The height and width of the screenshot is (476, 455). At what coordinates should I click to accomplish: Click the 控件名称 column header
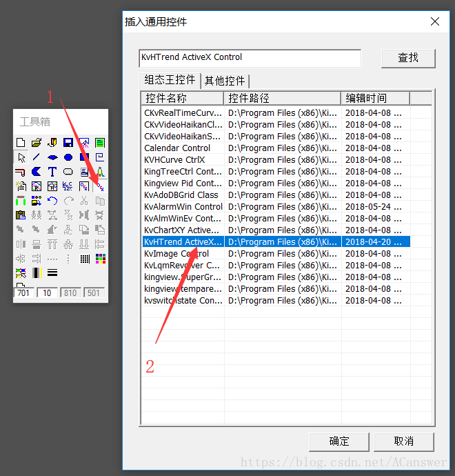[x=182, y=99]
